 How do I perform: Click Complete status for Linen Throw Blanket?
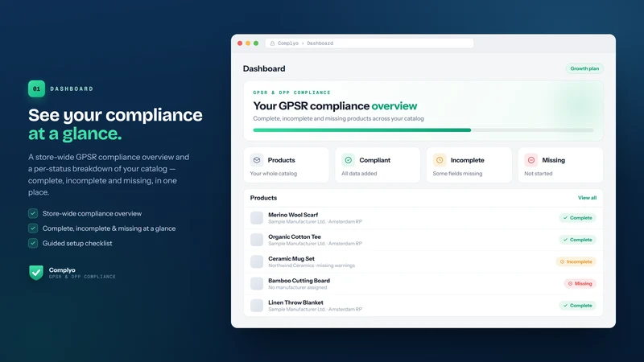click(x=577, y=306)
